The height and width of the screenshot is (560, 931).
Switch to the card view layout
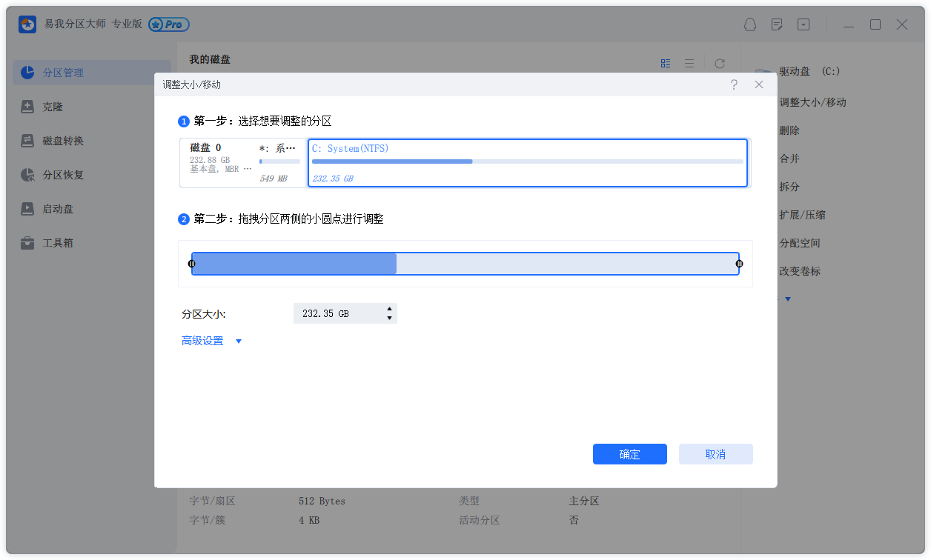tap(666, 64)
